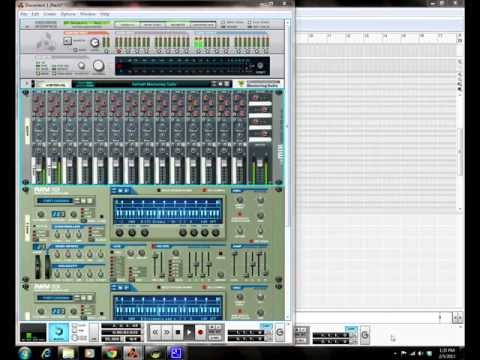Viewport: 480px width, 360px height.
Task: Unfold the Default Mastering Suite Combinator
Action: [x=27, y=83]
